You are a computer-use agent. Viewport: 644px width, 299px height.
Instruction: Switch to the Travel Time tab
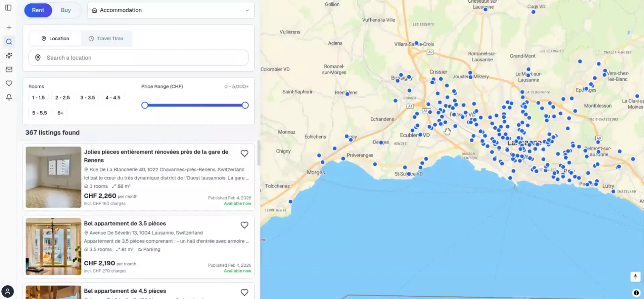click(106, 39)
